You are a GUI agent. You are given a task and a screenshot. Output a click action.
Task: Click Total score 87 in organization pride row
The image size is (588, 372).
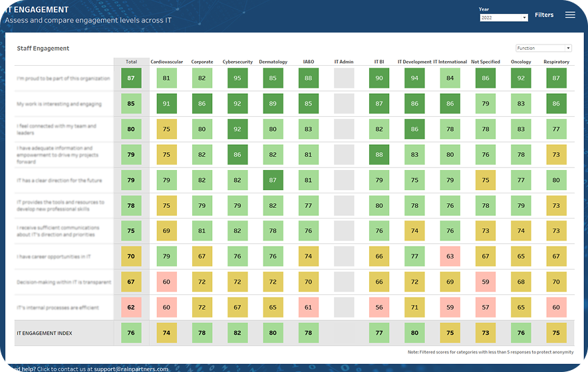point(131,78)
